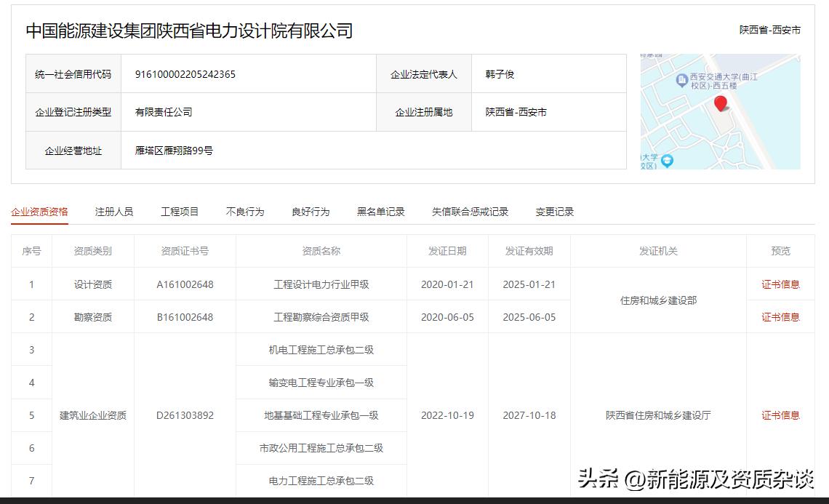
Task: Open 证书信息 for 建筑业企业资质 row
Action: coord(780,415)
